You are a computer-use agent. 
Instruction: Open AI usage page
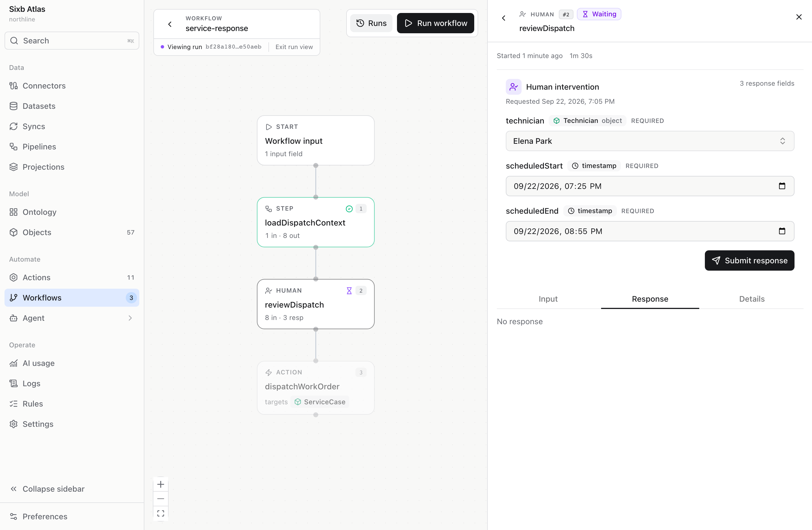tap(72, 363)
